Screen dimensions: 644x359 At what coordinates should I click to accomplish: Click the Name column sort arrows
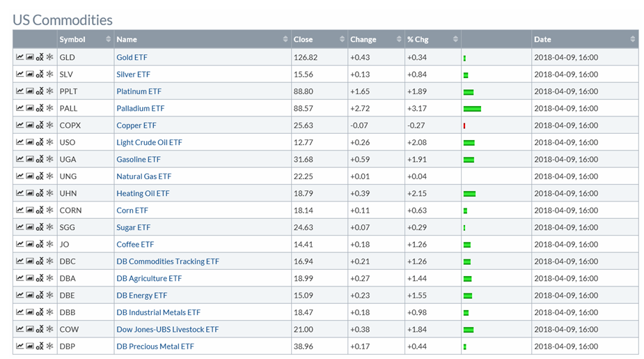(285, 40)
